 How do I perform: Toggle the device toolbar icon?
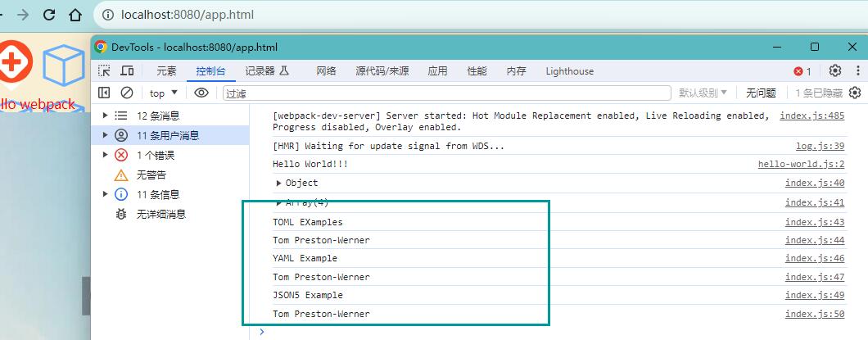pos(127,71)
